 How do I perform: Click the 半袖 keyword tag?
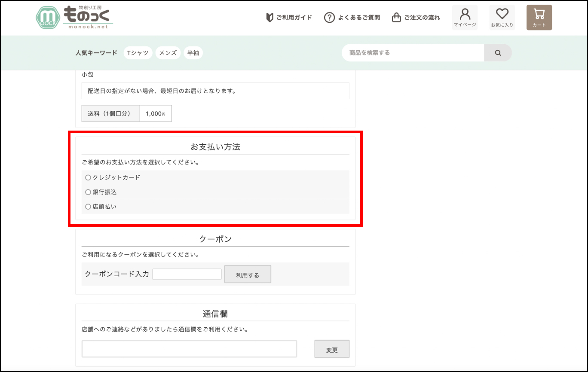click(193, 53)
